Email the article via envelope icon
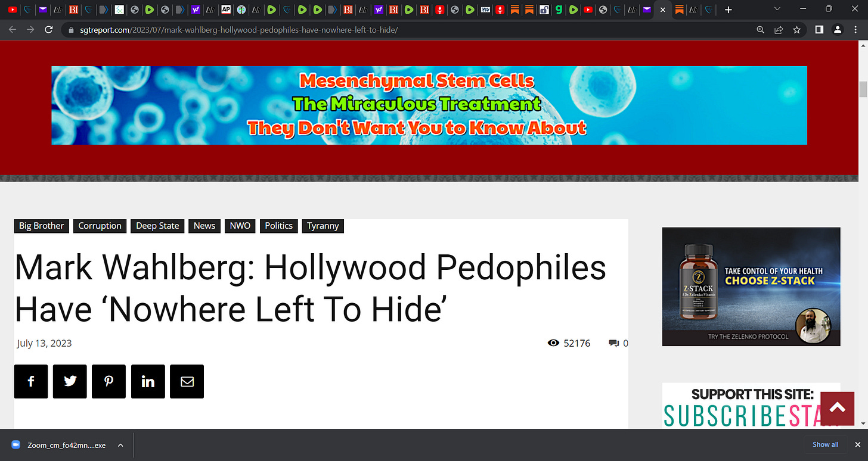 click(187, 382)
